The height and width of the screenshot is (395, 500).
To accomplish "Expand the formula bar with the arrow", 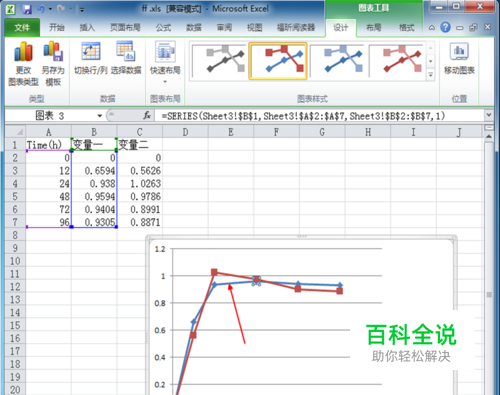I will 489,115.
